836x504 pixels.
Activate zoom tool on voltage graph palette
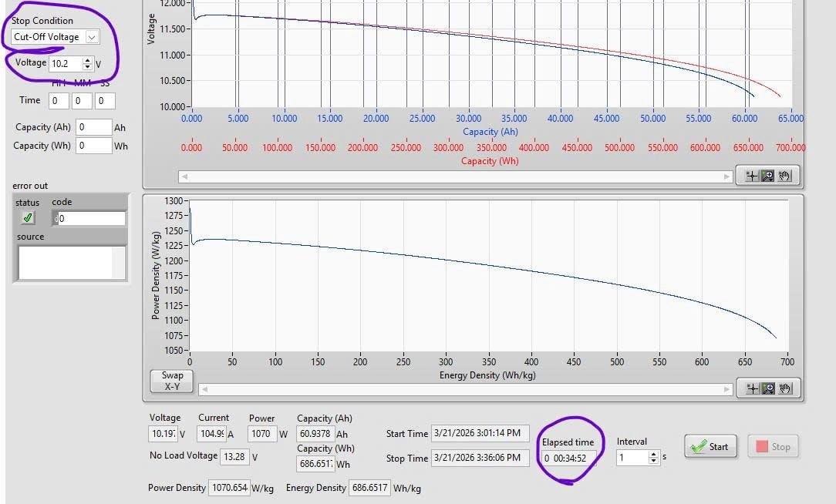(768, 176)
